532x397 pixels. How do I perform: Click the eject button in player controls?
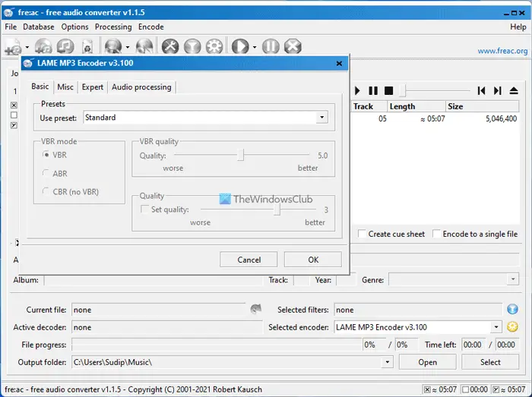click(x=514, y=90)
